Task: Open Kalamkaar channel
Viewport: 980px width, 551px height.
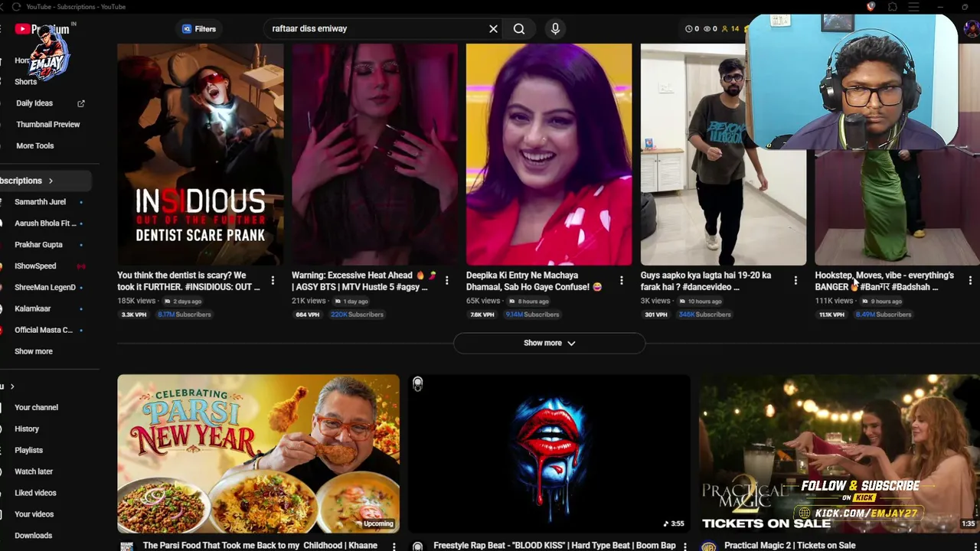Action: coord(32,309)
